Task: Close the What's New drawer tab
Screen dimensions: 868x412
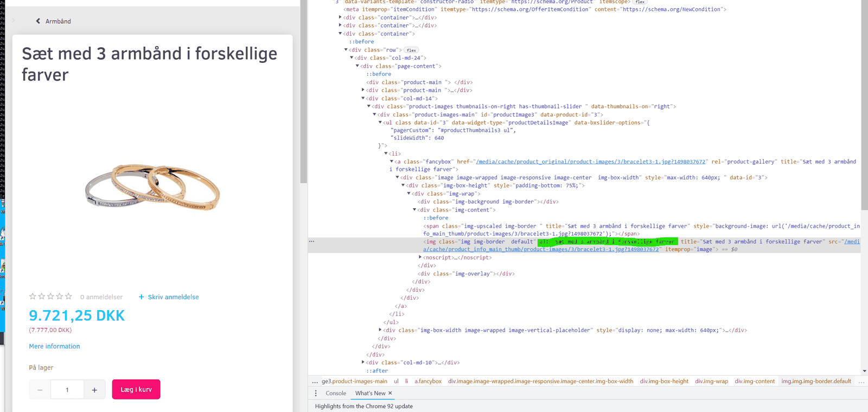Action: (x=390, y=393)
